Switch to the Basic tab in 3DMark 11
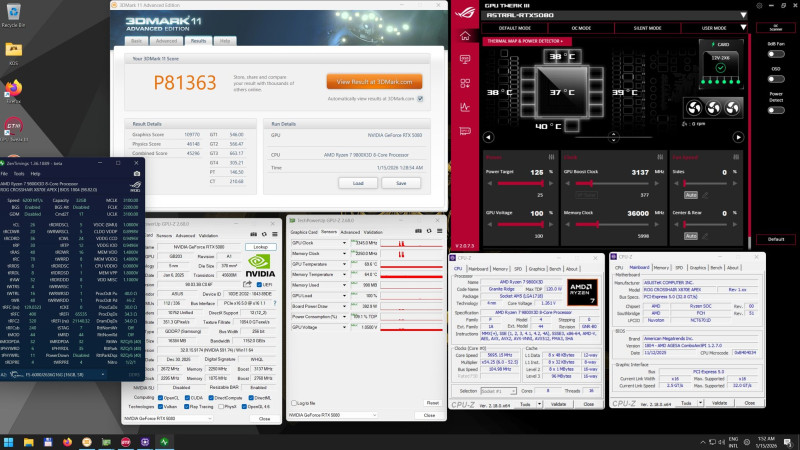 click(x=136, y=41)
